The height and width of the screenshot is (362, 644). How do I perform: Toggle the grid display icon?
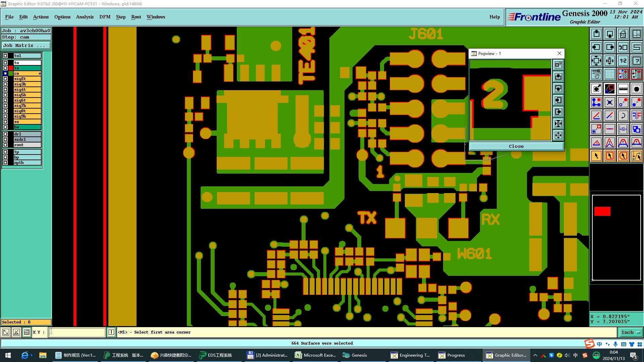point(610,74)
